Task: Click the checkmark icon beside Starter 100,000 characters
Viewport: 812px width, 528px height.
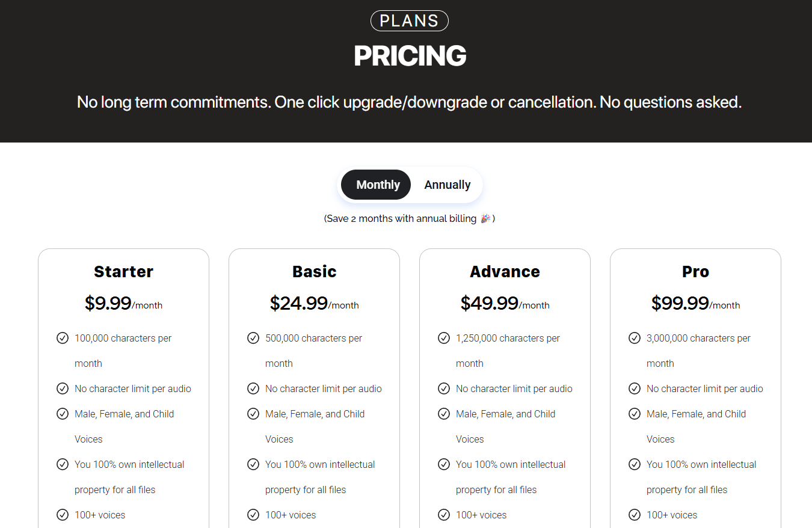Action: tap(63, 338)
